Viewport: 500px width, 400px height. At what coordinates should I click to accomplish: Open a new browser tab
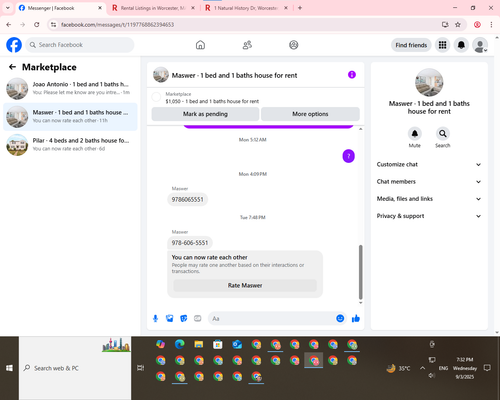pos(300,8)
